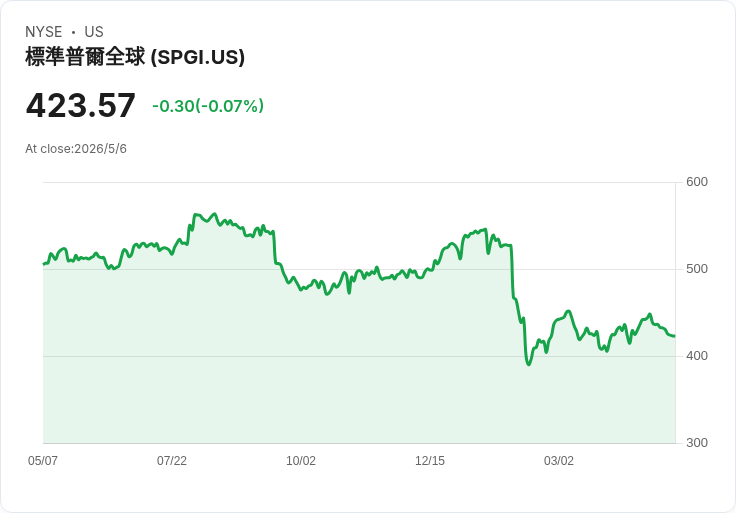
Task: Select the 07/22 date on x-axis
Action: 172,460
